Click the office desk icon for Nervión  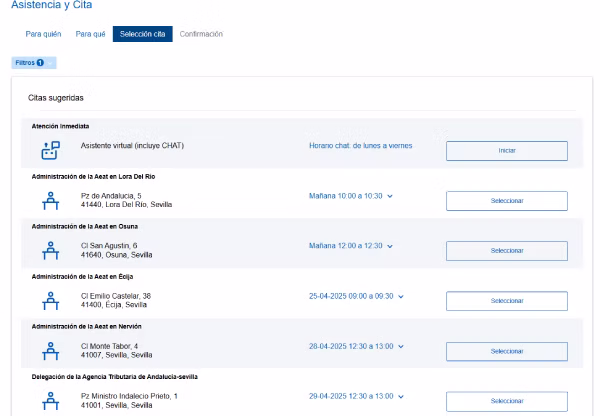click(x=49, y=350)
